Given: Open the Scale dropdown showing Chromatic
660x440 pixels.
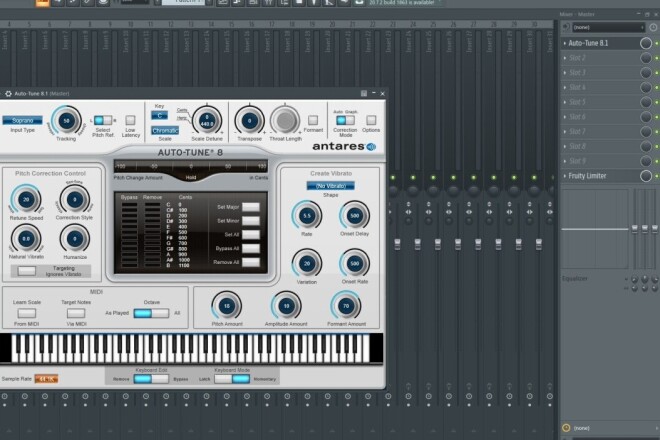Looking at the screenshot, I should click(165, 131).
